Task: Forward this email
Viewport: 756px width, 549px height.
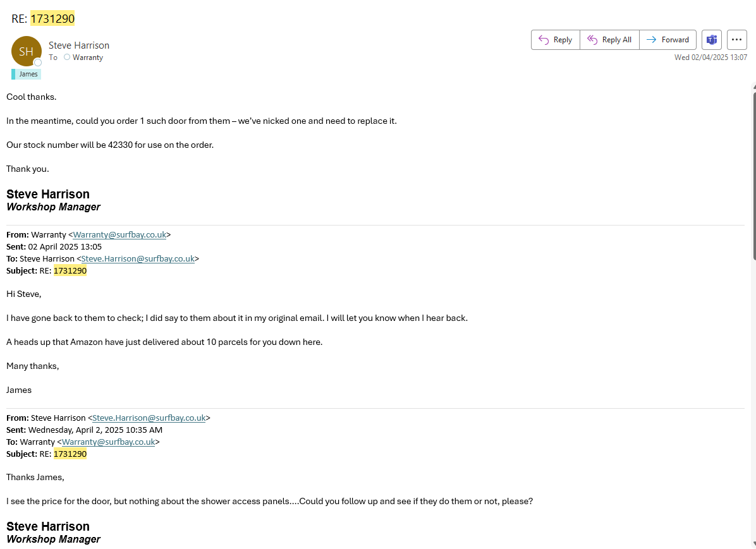Action: tap(668, 40)
